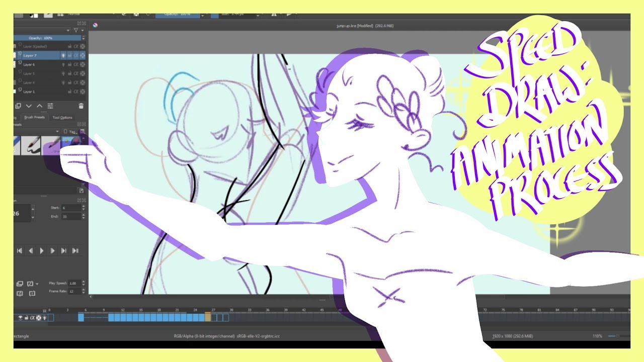Open layer blending mode dropdown arrow

point(68,30)
